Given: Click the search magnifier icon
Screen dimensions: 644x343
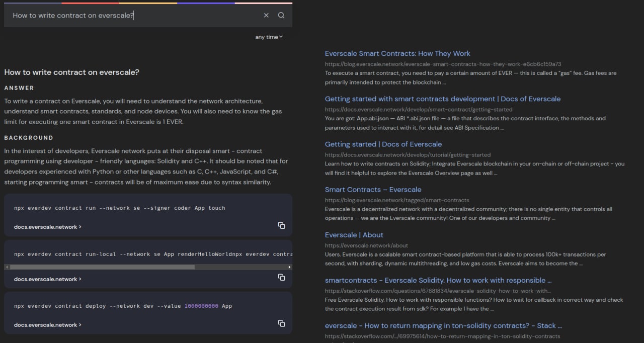Looking at the screenshot, I should (x=281, y=15).
